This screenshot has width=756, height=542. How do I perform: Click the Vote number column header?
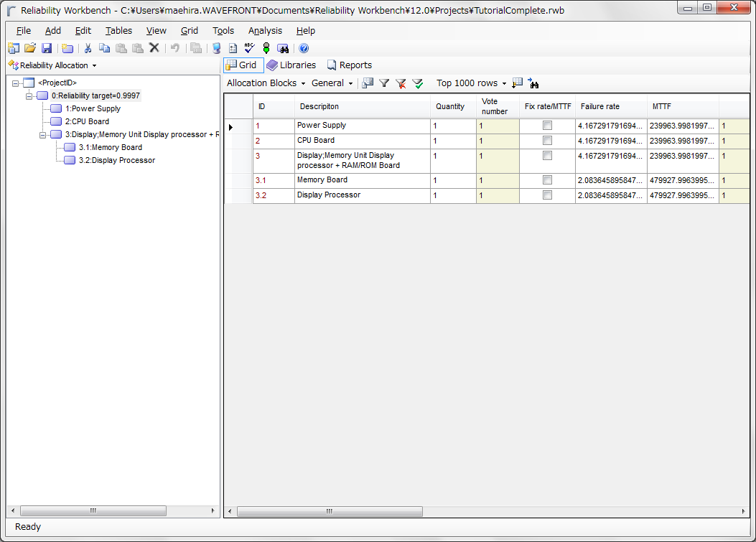click(498, 106)
